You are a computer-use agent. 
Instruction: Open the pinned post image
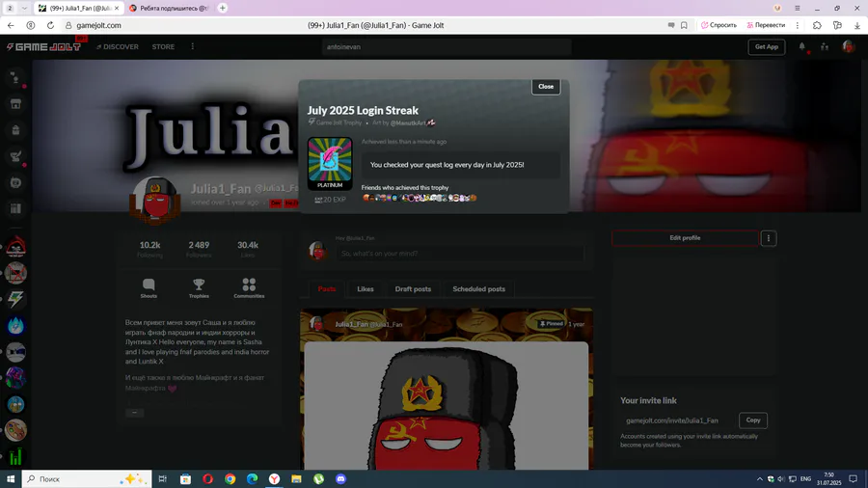coord(447,406)
